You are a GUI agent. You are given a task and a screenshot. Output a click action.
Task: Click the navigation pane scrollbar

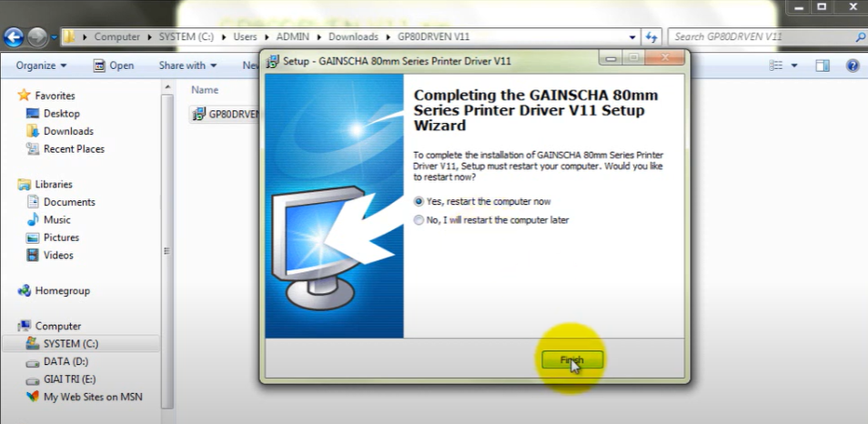pos(167,251)
